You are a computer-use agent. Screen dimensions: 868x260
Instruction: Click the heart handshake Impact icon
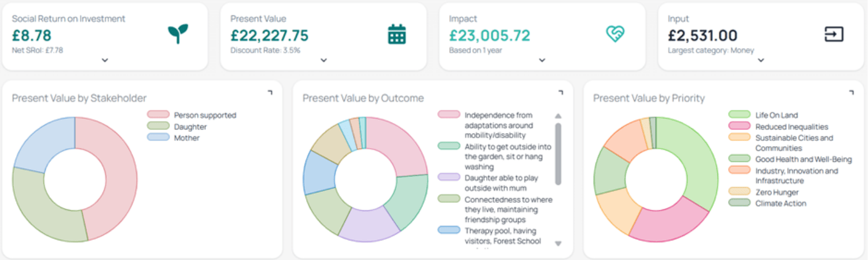click(x=615, y=34)
